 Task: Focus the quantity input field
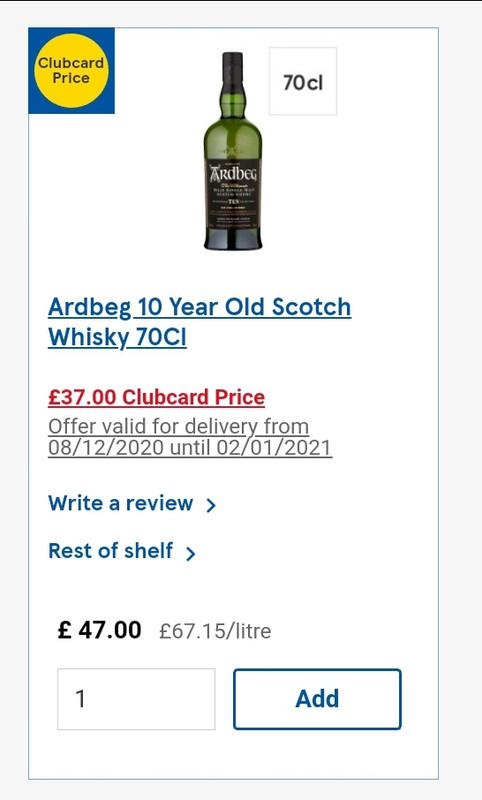point(136,699)
